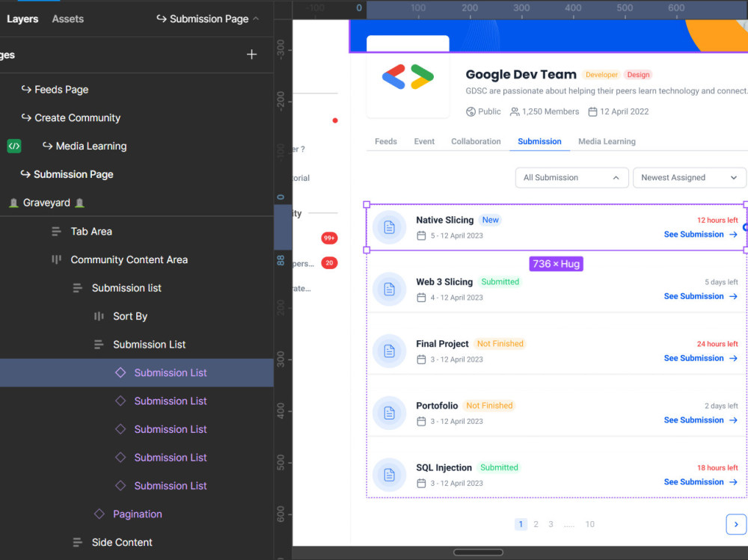This screenshot has width=748, height=560.
Task: Switch to the Assets tab
Action: click(x=68, y=19)
